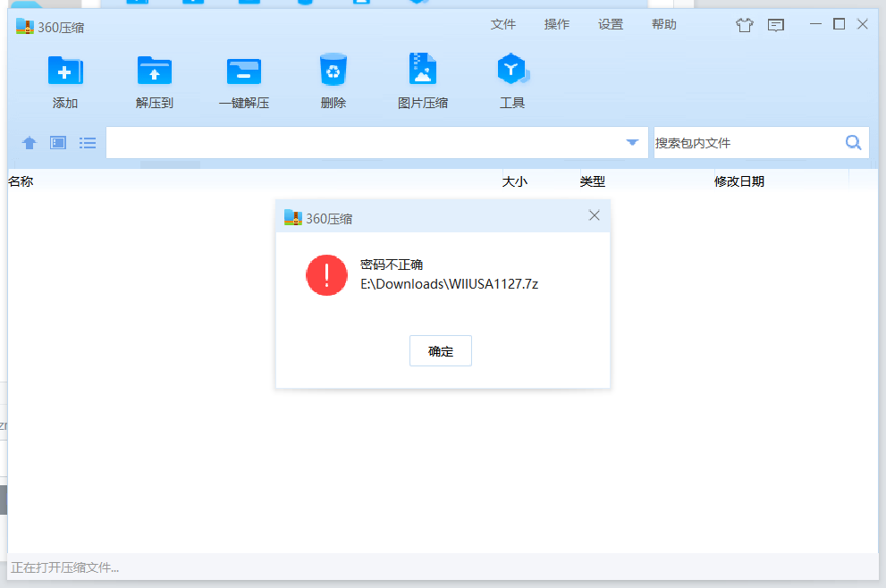Switch to thumbnail view mode icon
Screen dimensions: 886x588
pyautogui.click(x=58, y=143)
